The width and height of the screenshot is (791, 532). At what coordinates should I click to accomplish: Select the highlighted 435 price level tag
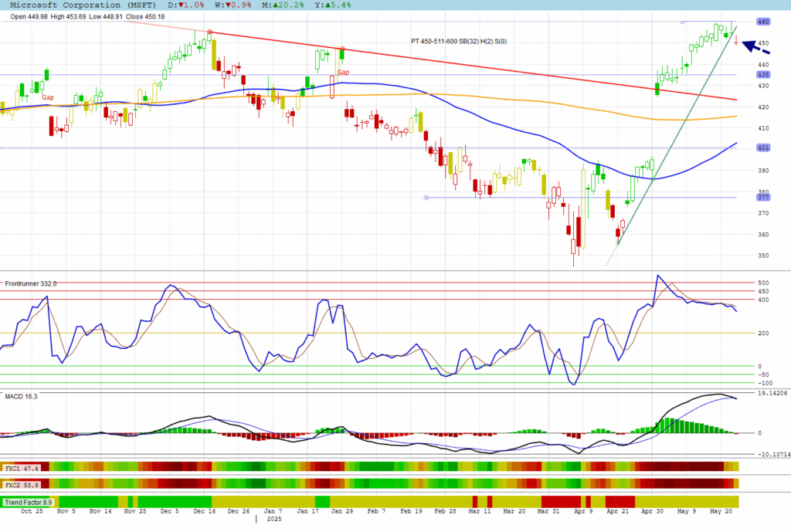point(763,75)
